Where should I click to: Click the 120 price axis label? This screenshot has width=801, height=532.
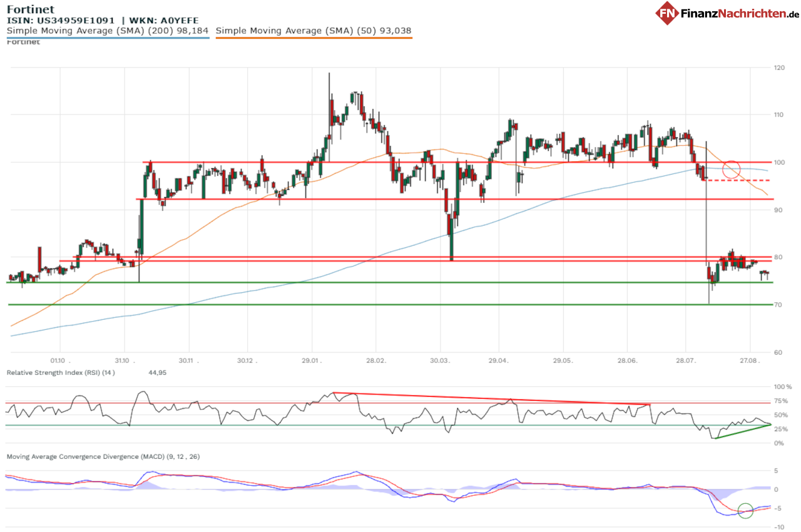(780, 68)
